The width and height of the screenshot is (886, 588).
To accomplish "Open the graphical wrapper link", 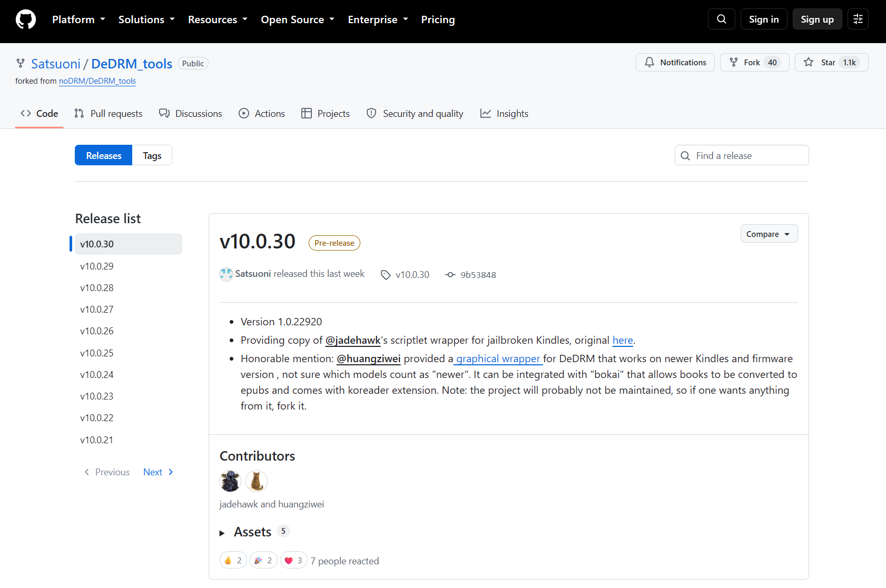I will 498,358.
